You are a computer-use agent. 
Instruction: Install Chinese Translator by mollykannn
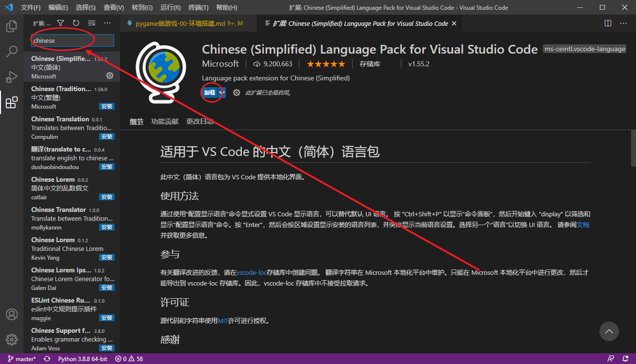(x=106, y=227)
